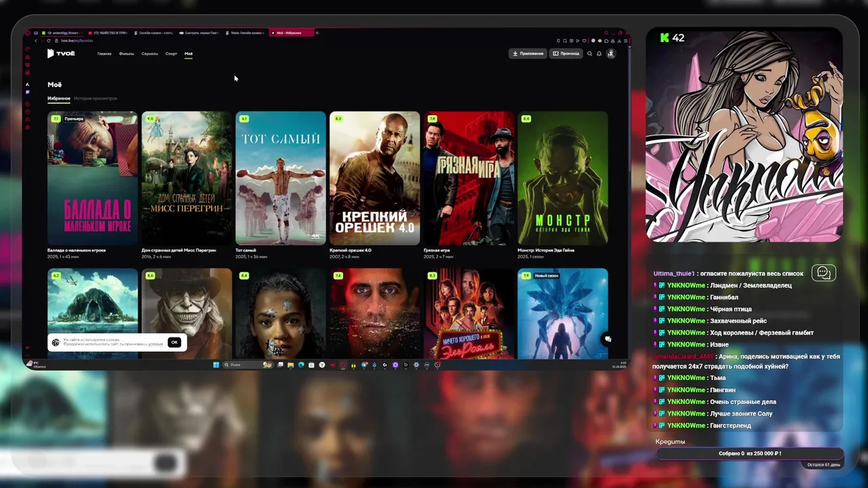Open the poster labeled Новый сезон

[x=563, y=313]
